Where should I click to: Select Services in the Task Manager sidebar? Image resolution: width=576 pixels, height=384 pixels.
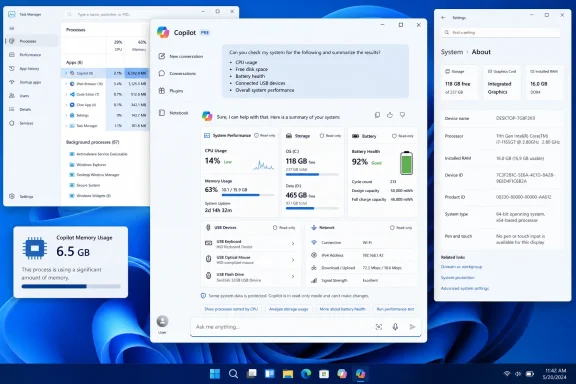tap(31, 123)
